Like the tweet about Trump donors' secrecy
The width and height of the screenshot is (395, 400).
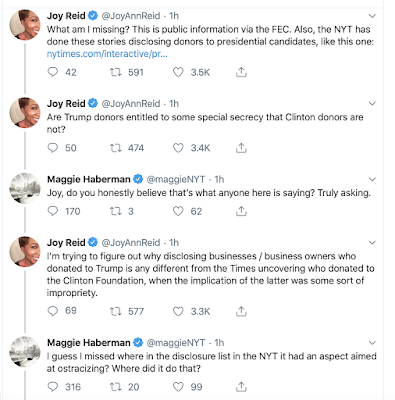(x=178, y=148)
